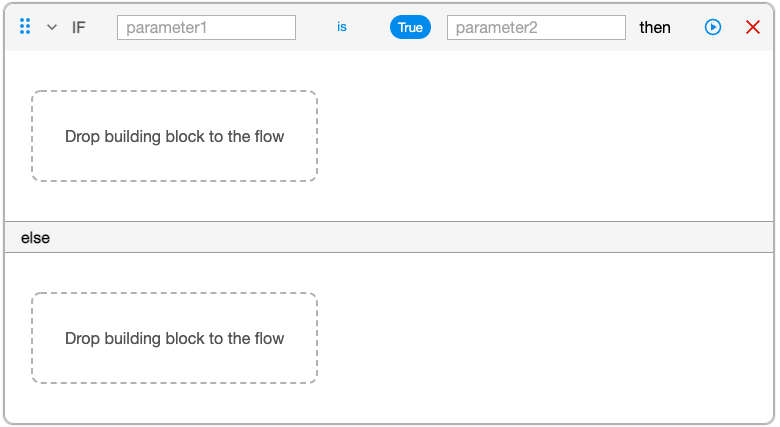Collapse the IF block using the chevron
This screenshot has width=780, height=427.
click(x=52, y=27)
